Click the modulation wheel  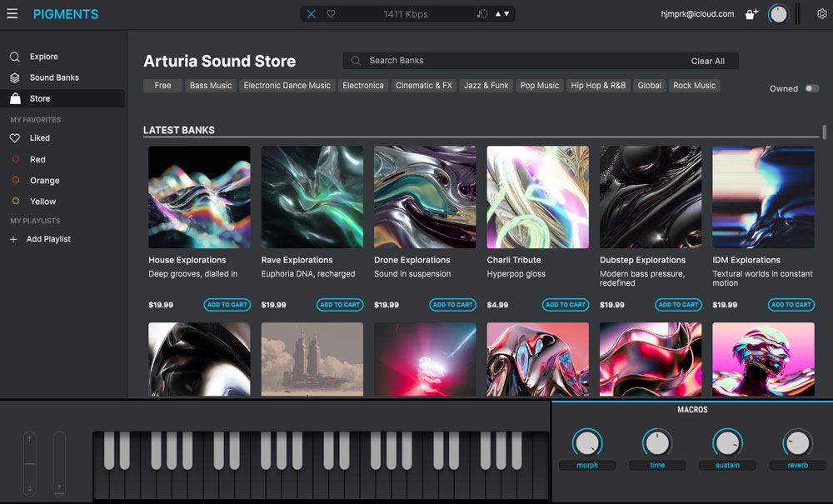[59, 464]
